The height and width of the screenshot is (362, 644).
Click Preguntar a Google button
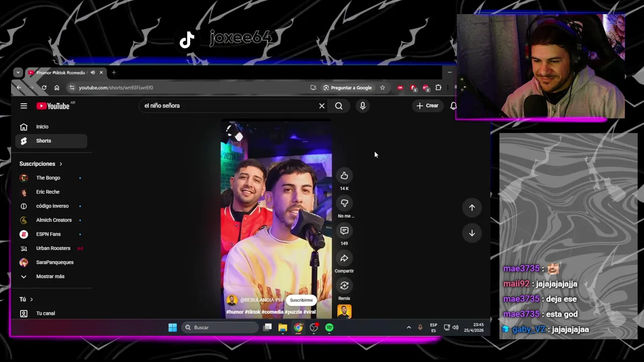[x=347, y=87]
